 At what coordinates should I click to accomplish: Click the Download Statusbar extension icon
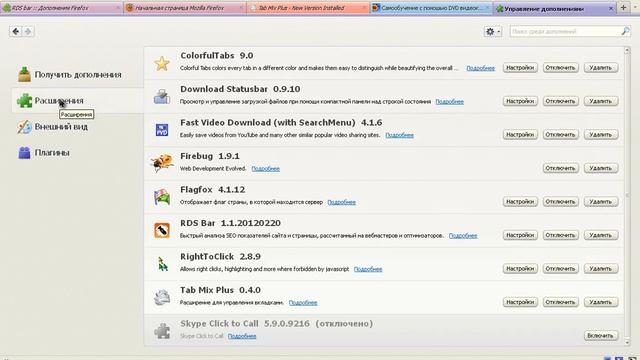162,97
